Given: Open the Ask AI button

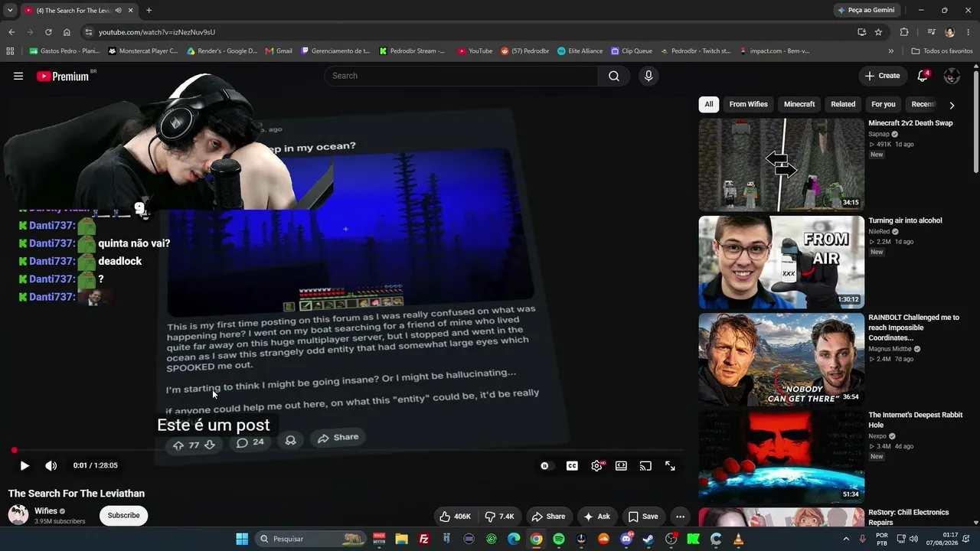Looking at the screenshot, I should click(x=596, y=517).
